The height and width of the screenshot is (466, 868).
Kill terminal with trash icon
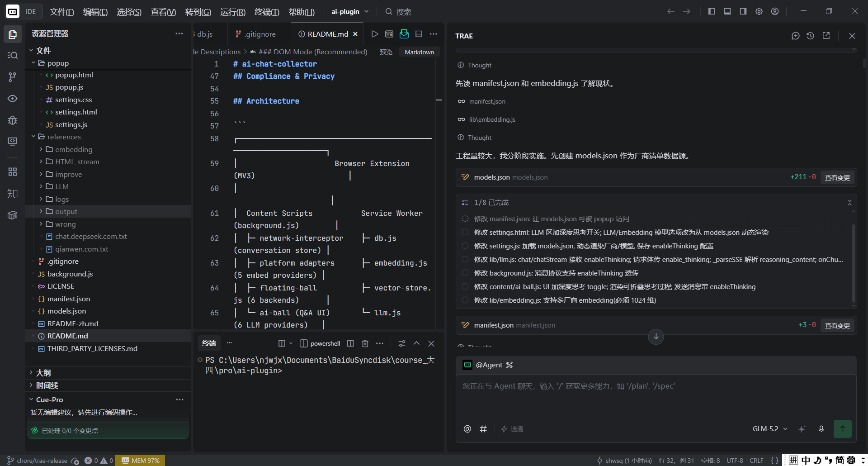pyautogui.click(x=365, y=343)
